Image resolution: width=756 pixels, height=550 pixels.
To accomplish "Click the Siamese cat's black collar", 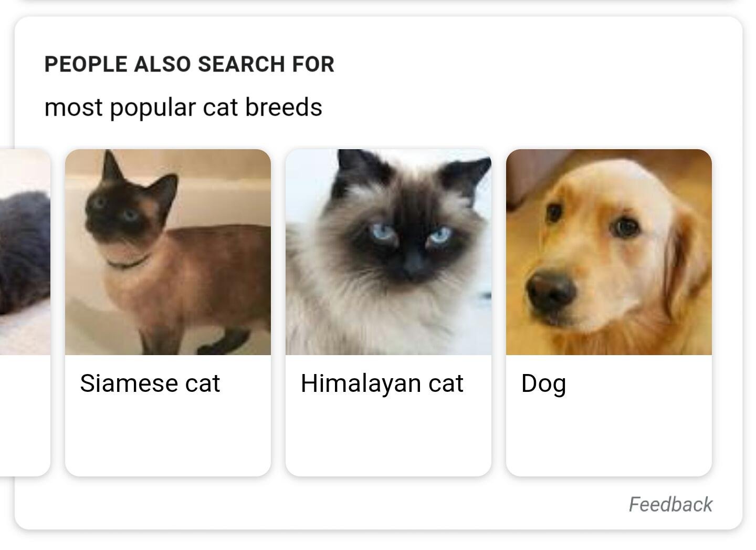I will coord(126,262).
